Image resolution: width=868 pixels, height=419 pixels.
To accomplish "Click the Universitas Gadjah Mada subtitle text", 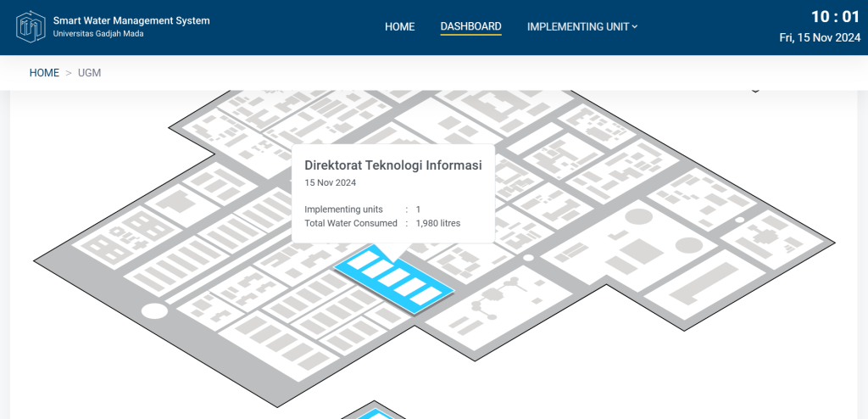I will 97,34.
